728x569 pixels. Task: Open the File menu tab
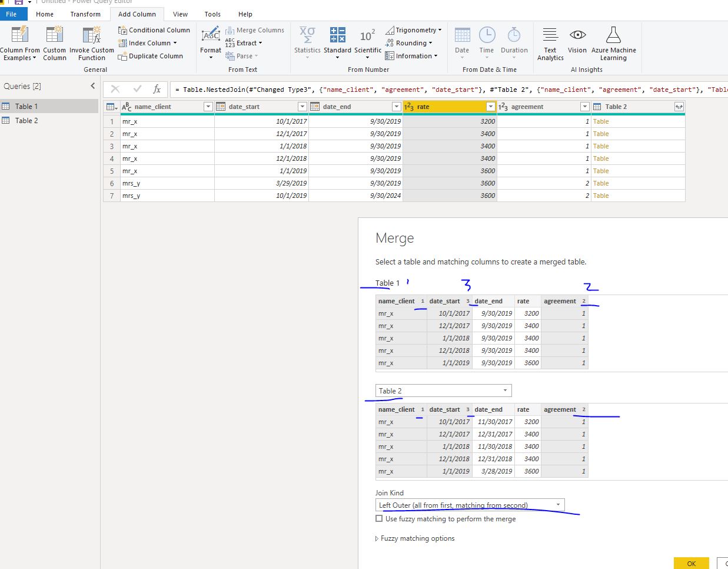pos(11,14)
